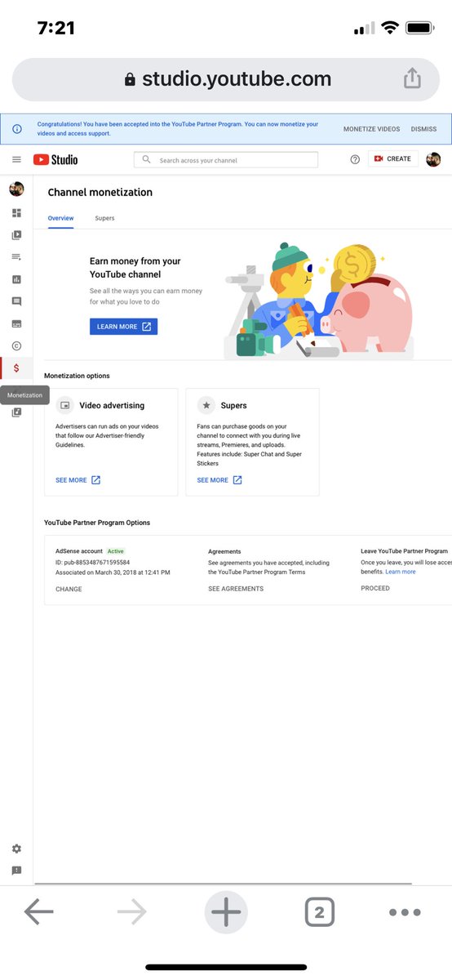452x980 pixels.
Task: Click CHANGE under AdSense account
Action: coord(69,589)
